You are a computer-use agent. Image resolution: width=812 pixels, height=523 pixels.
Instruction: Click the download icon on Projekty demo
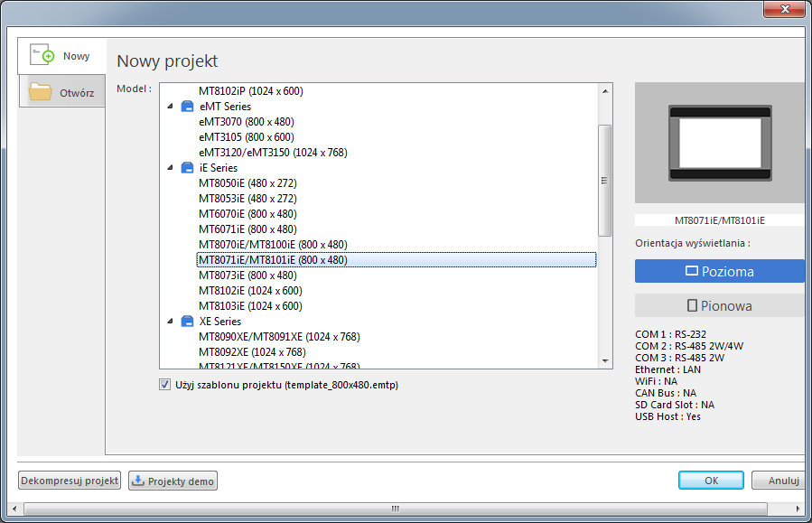click(x=138, y=481)
